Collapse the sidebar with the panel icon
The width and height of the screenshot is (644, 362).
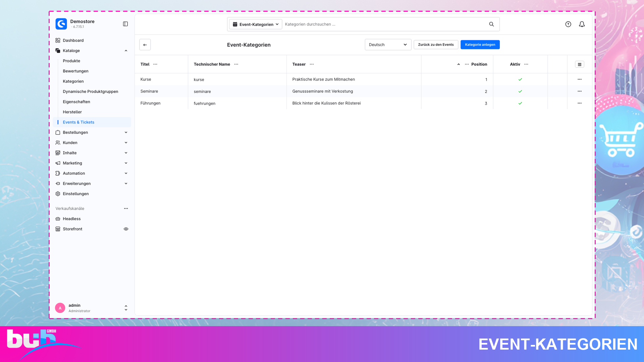click(x=125, y=24)
